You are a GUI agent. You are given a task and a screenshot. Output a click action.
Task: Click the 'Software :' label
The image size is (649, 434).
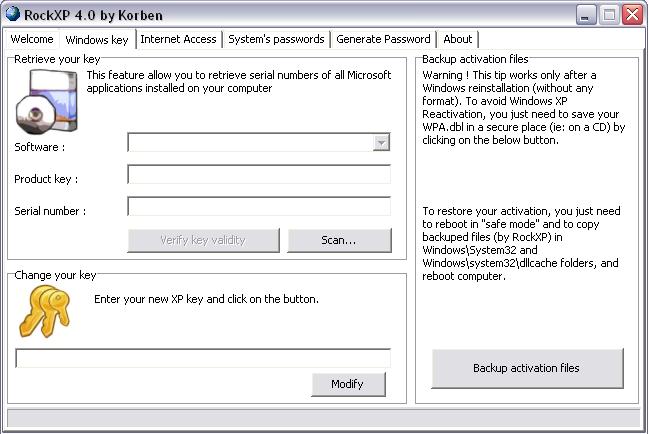pyautogui.click(x=40, y=147)
